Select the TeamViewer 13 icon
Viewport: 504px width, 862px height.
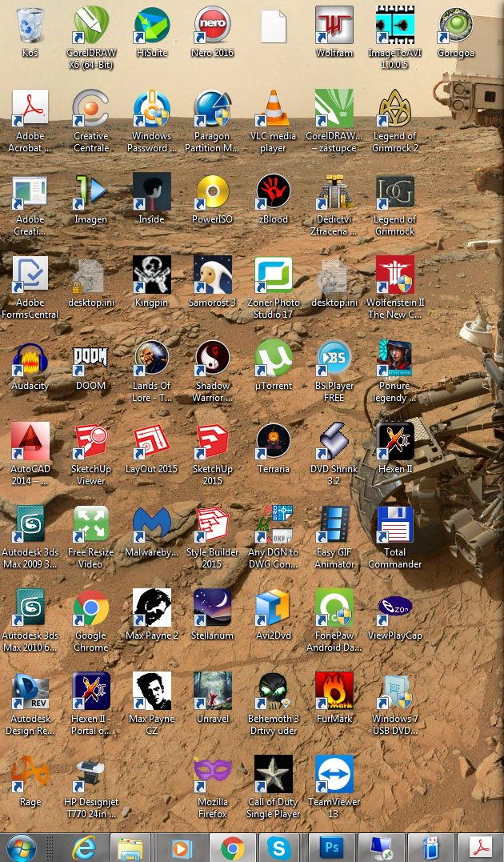[334, 775]
